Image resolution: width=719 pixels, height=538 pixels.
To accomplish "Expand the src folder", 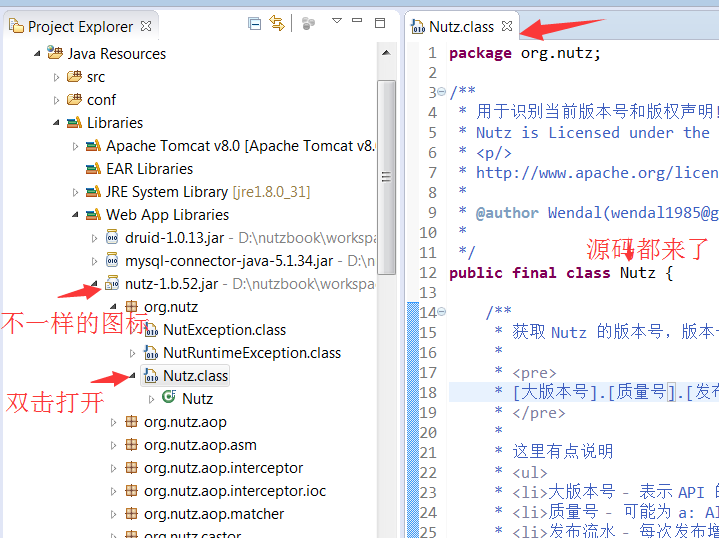I will click(56, 77).
